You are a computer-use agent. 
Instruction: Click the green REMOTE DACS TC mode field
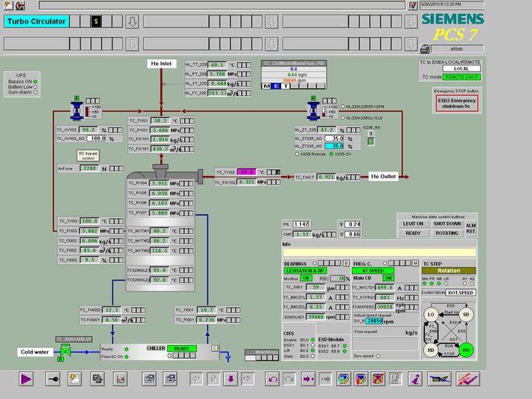point(462,77)
